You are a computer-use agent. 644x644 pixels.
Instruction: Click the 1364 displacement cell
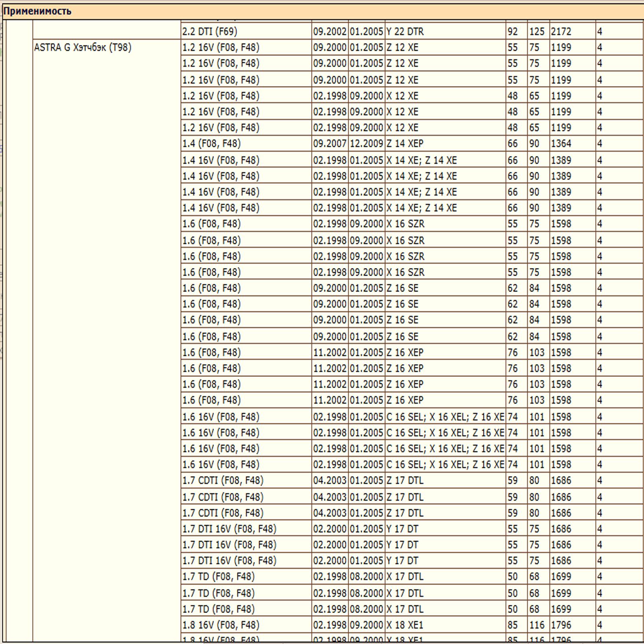[572, 144]
